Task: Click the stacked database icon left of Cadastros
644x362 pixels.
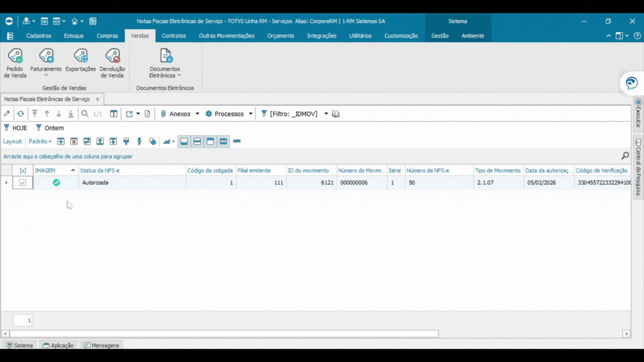Action: [x=10, y=36]
